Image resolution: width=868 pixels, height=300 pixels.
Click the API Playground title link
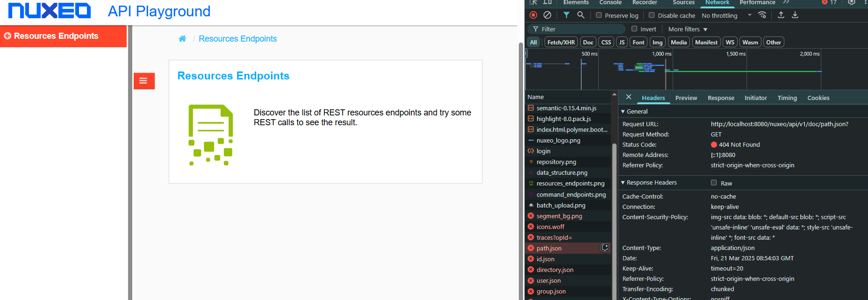[x=159, y=11]
